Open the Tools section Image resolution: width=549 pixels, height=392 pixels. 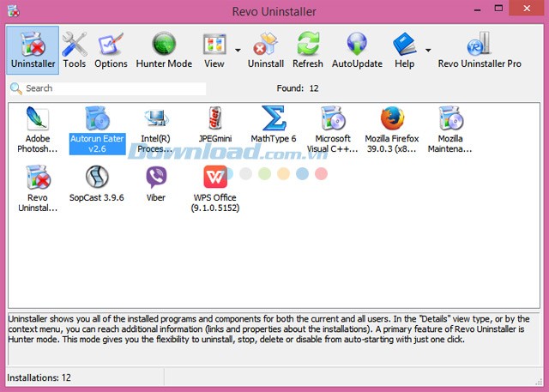click(75, 50)
